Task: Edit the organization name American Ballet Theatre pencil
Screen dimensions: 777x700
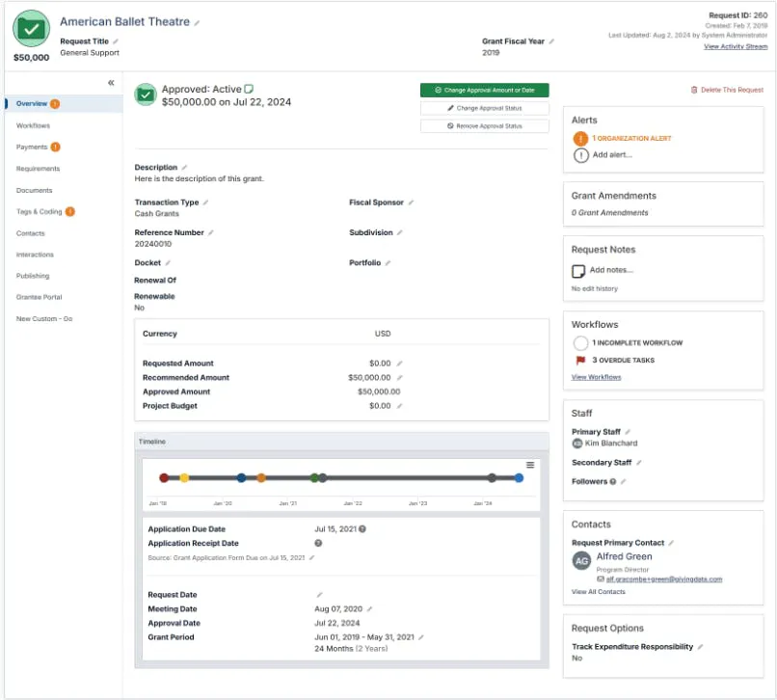Action: (197, 23)
